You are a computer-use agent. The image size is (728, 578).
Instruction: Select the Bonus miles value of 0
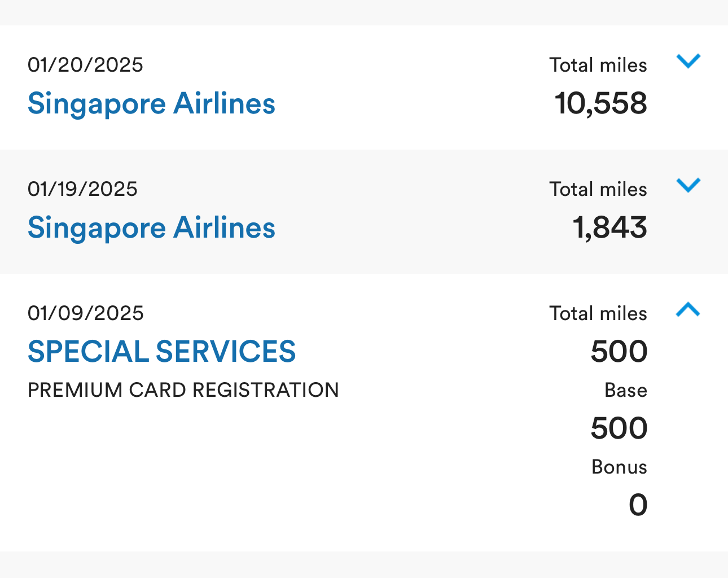point(638,505)
